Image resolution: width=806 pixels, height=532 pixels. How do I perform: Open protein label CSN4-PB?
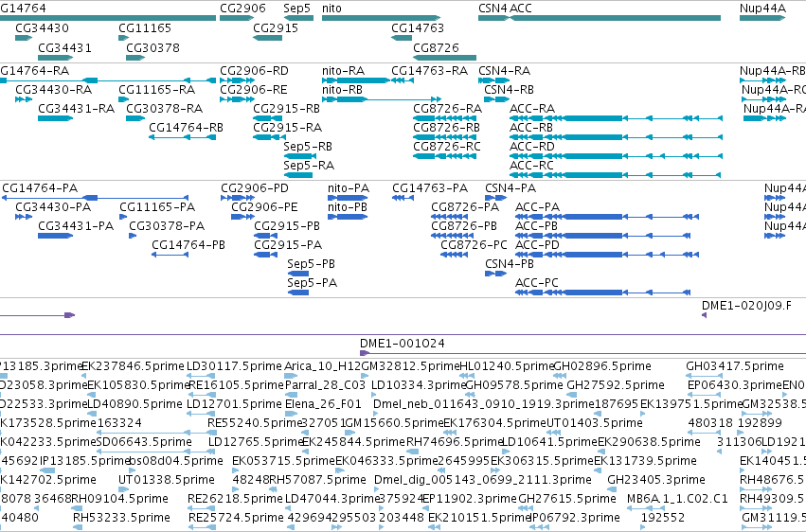point(510,263)
